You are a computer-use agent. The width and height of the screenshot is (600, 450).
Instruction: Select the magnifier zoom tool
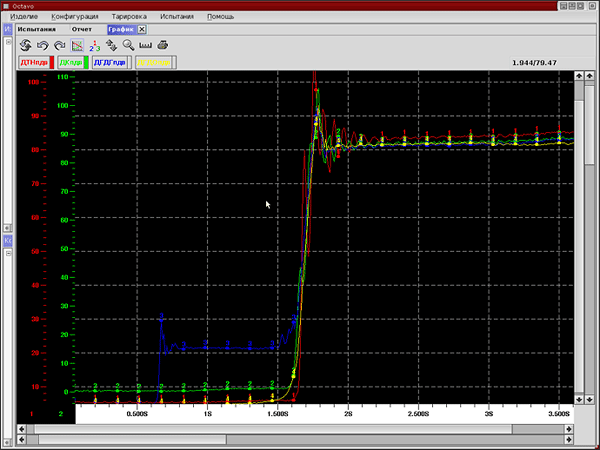coord(129,45)
